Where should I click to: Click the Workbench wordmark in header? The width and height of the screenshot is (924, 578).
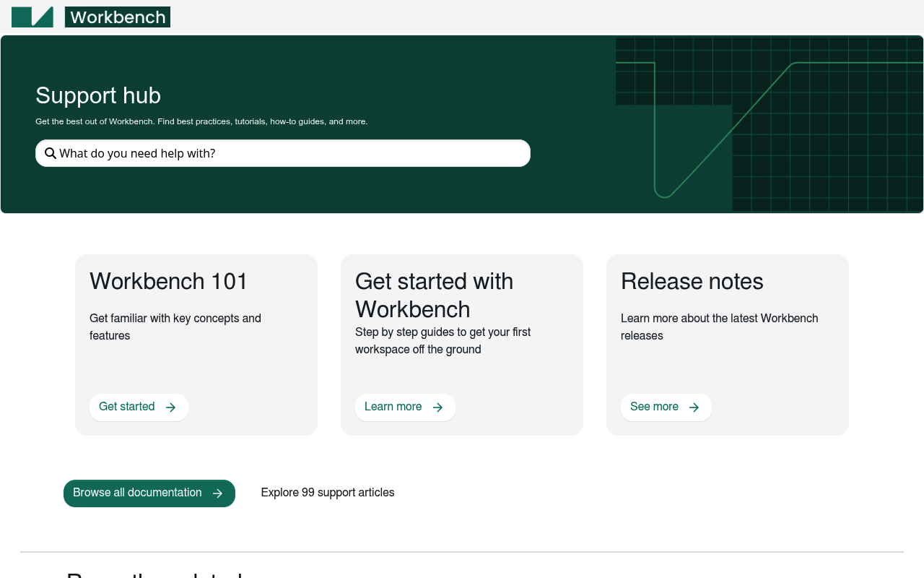118,17
